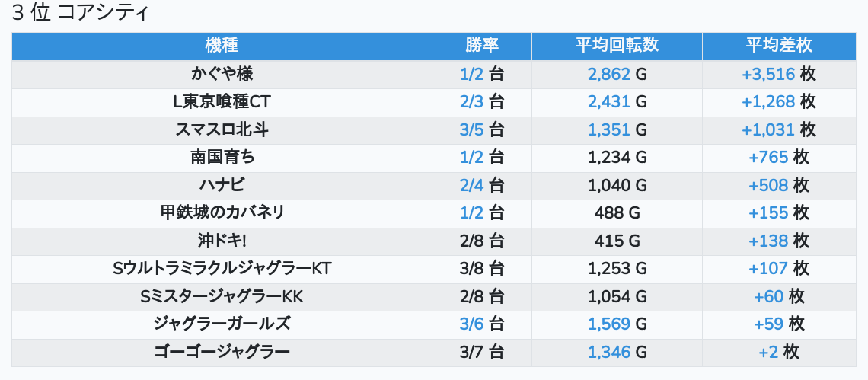
Task: Select the 2,862 G average spins value
Action: [617, 75]
